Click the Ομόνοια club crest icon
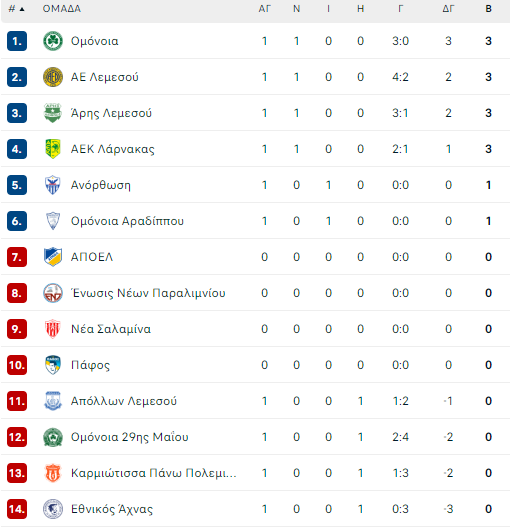 pyautogui.click(x=53, y=41)
